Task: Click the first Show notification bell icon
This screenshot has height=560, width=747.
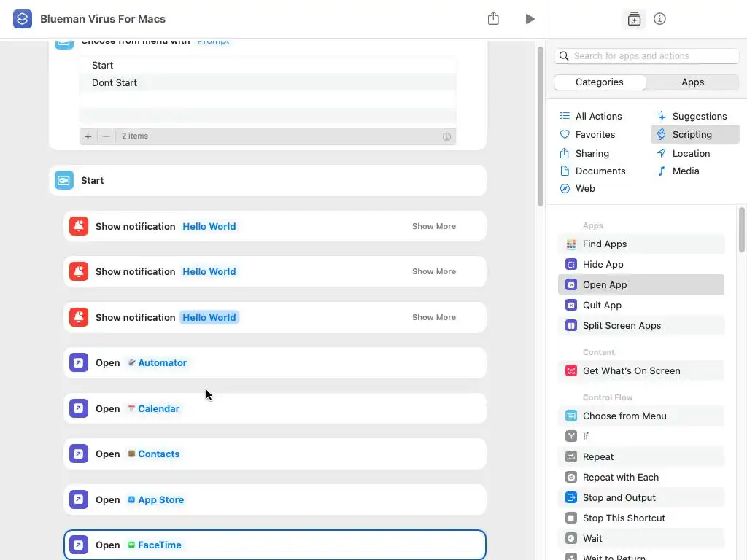Action: 79,226
